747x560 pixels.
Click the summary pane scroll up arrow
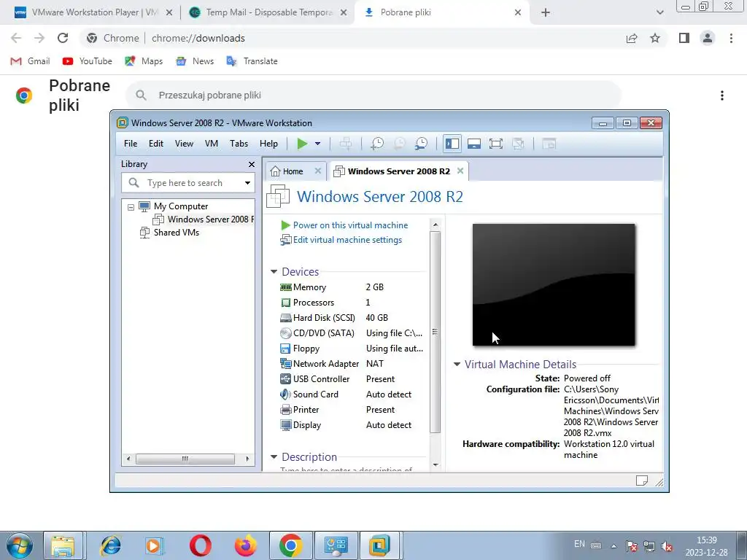(x=436, y=225)
